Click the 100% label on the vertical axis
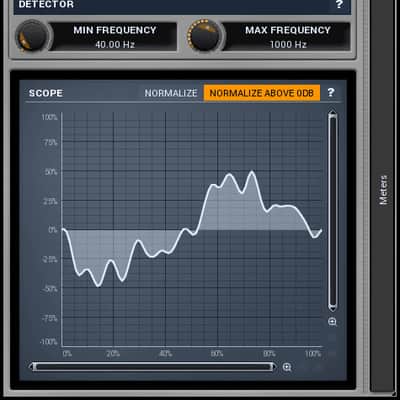400x400 pixels. [x=49, y=117]
